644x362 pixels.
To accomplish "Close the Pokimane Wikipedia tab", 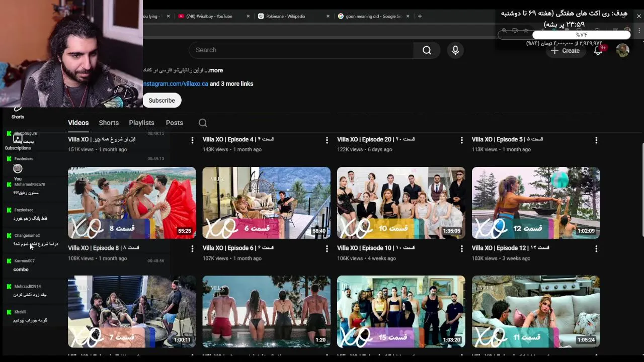I will click(x=328, y=16).
